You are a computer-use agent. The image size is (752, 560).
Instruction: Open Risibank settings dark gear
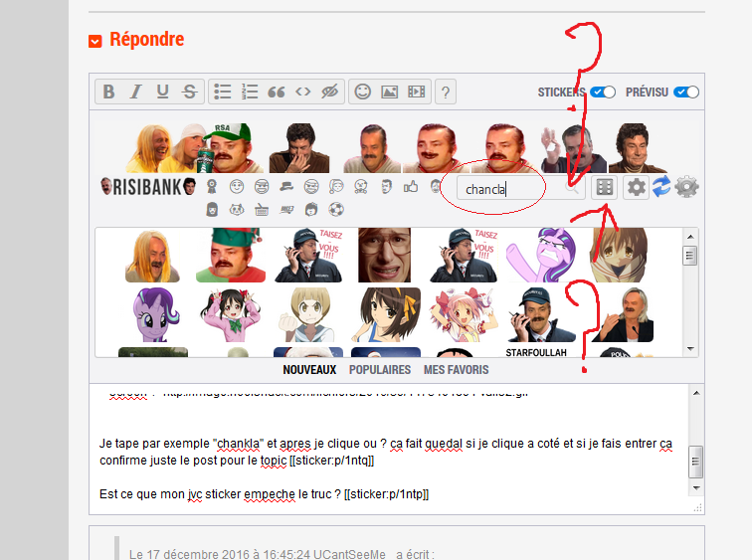point(636,187)
